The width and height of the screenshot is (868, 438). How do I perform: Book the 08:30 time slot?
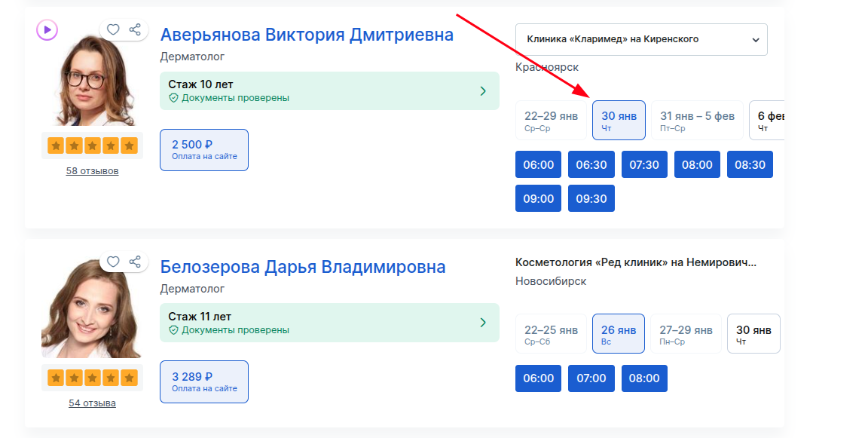point(750,164)
